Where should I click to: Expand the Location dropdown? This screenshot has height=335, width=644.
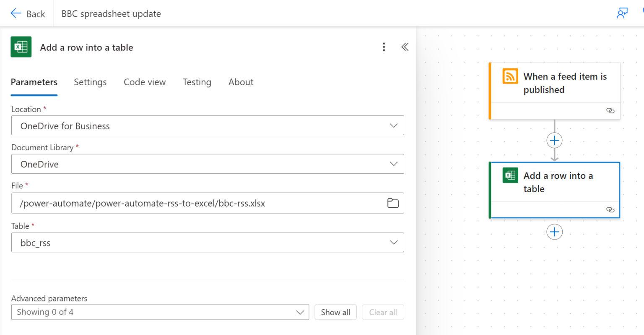[208, 126]
